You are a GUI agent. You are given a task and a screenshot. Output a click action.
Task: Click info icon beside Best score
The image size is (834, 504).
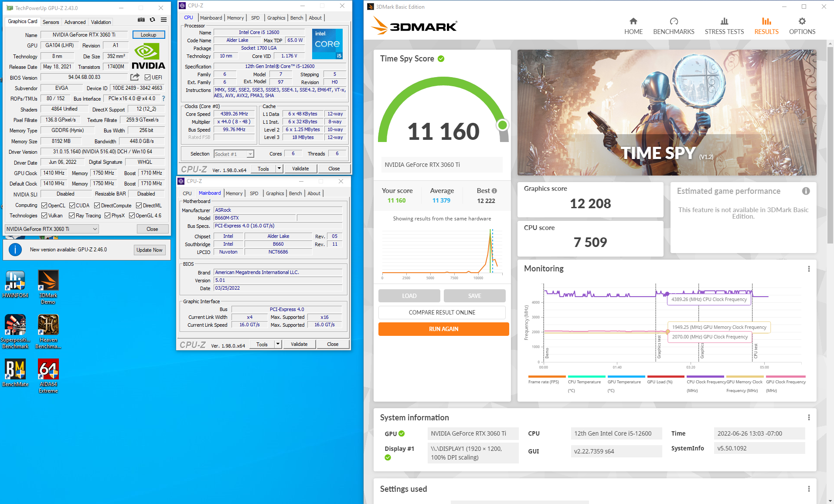click(494, 191)
